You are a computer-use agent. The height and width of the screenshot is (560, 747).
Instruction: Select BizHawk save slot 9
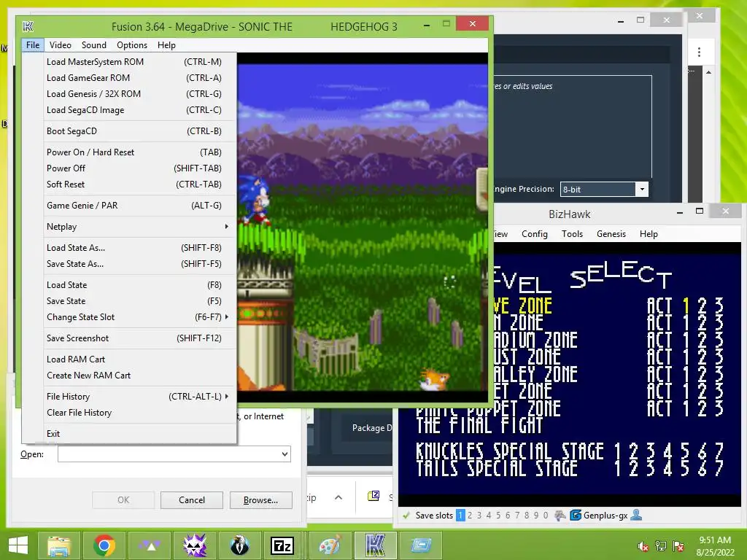[x=536, y=516]
